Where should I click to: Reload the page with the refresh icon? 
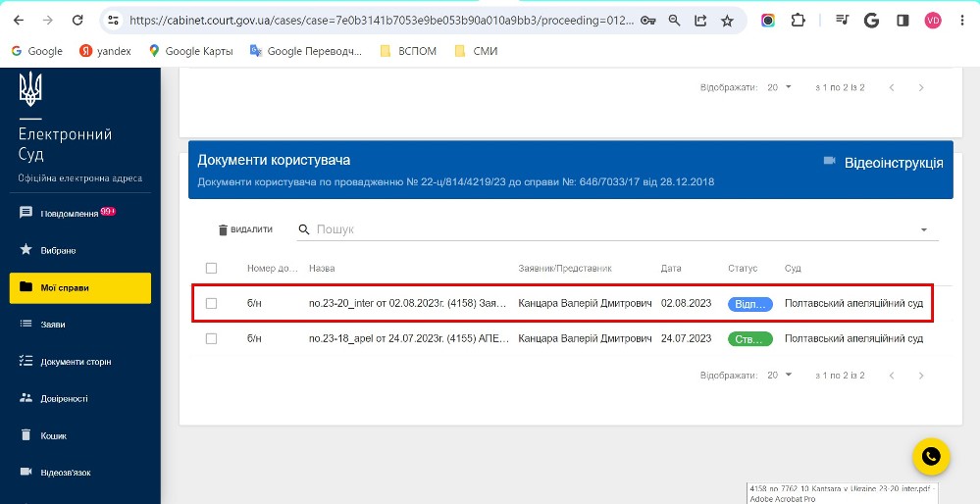(77, 21)
